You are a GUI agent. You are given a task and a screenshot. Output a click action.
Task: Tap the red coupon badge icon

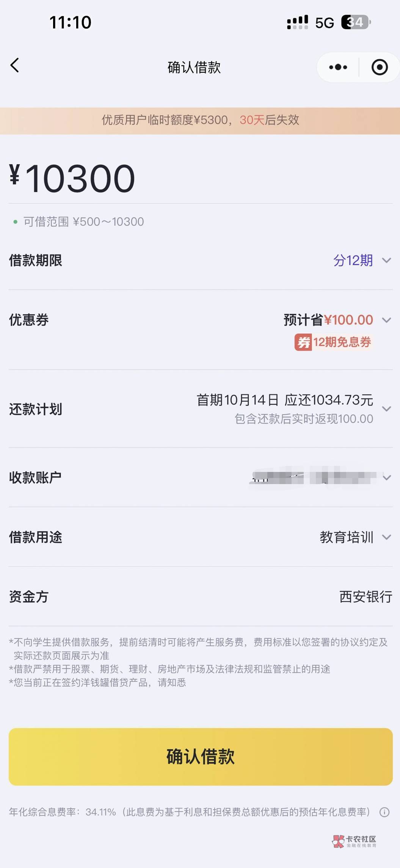click(x=303, y=343)
